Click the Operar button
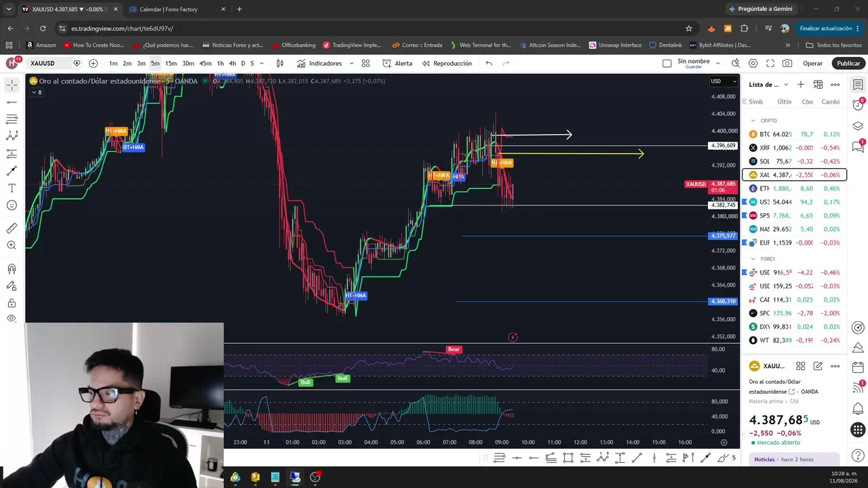 (812, 63)
